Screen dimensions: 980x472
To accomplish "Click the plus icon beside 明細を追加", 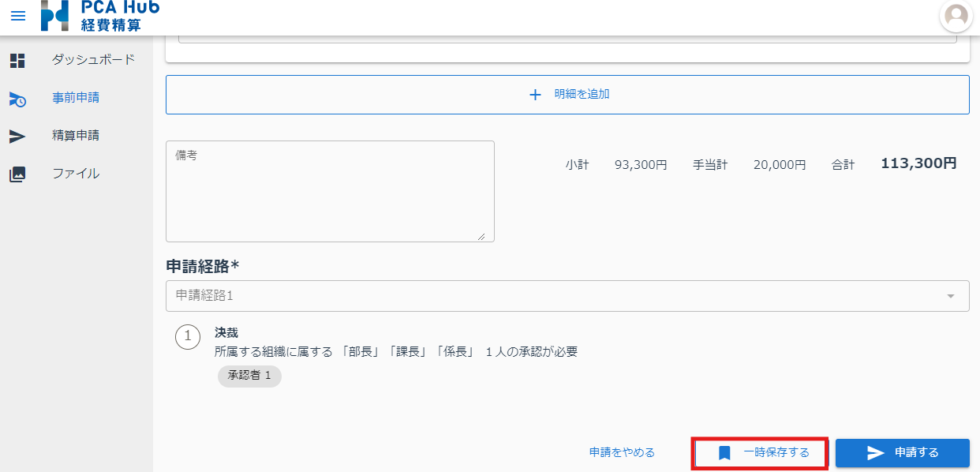I will tap(535, 95).
